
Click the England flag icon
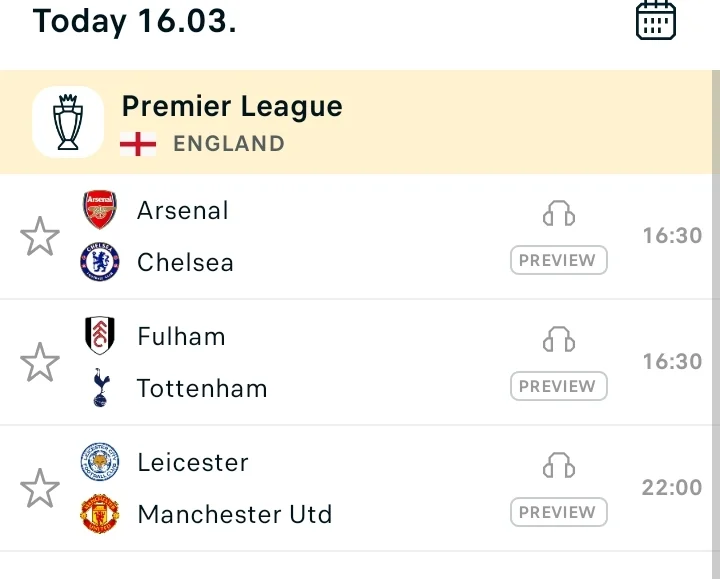(138, 144)
